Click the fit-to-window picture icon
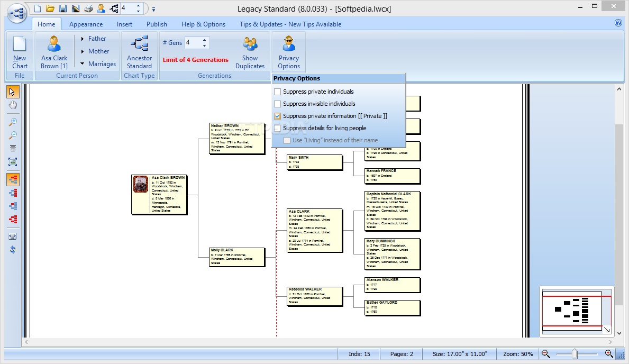 [x=13, y=162]
